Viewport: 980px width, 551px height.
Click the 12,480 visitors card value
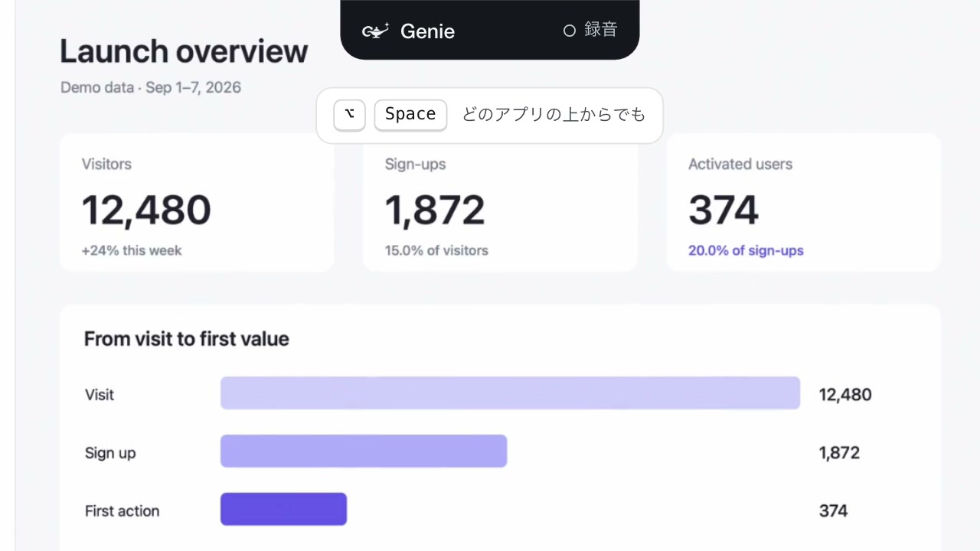coord(146,210)
